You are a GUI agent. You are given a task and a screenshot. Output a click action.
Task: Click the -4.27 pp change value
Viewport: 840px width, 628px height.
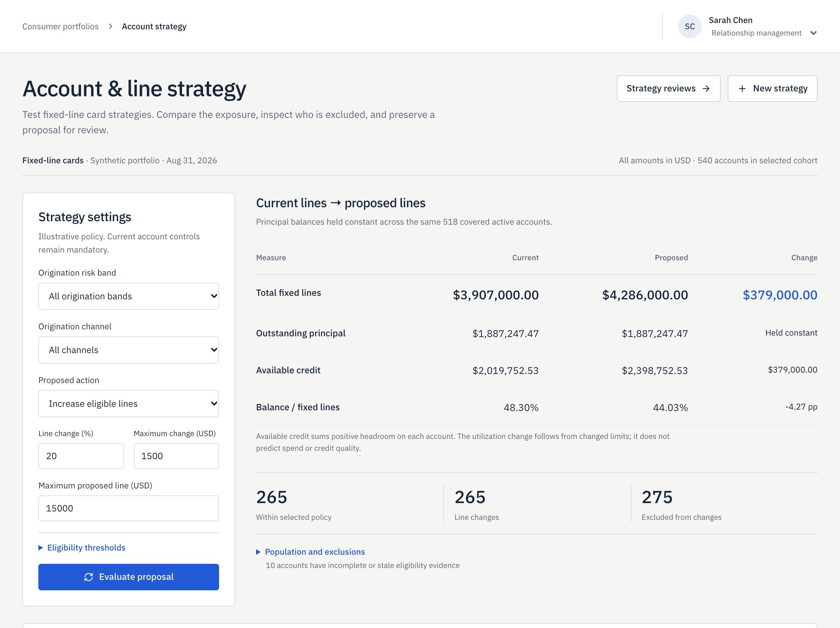coord(801,407)
